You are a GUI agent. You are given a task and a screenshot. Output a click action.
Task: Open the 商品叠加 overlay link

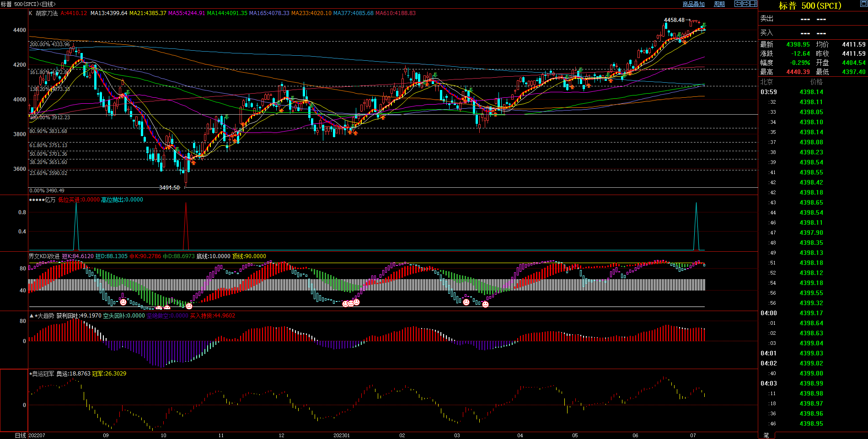693,4
